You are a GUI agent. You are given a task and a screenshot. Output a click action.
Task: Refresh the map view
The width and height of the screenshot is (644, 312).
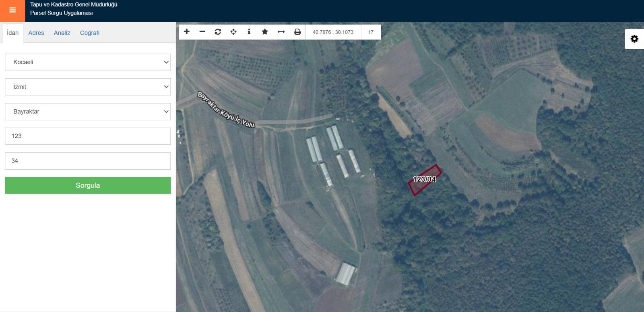point(218,32)
